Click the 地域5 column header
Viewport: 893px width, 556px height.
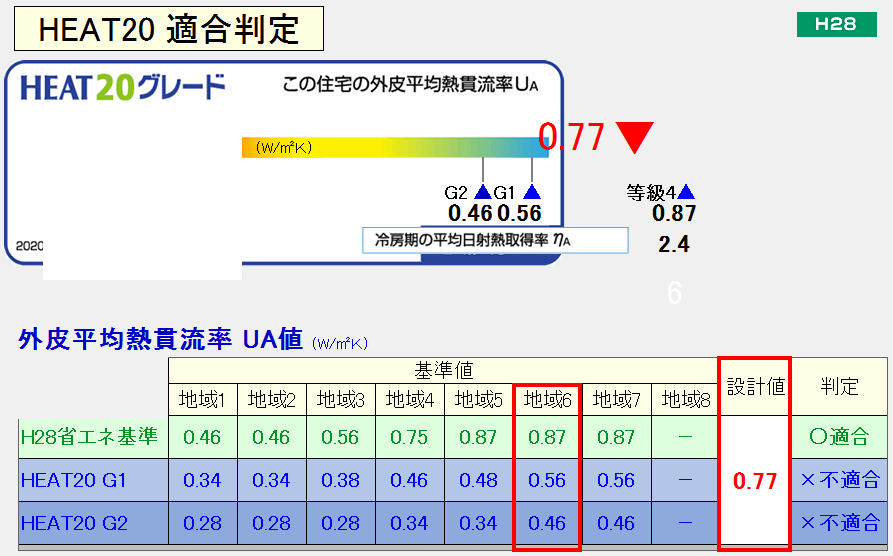[478, 400]
